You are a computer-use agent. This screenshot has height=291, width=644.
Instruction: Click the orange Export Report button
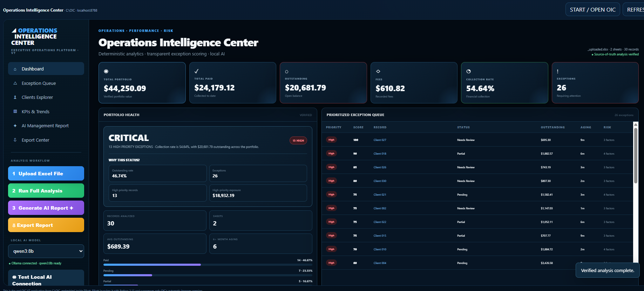46,225
